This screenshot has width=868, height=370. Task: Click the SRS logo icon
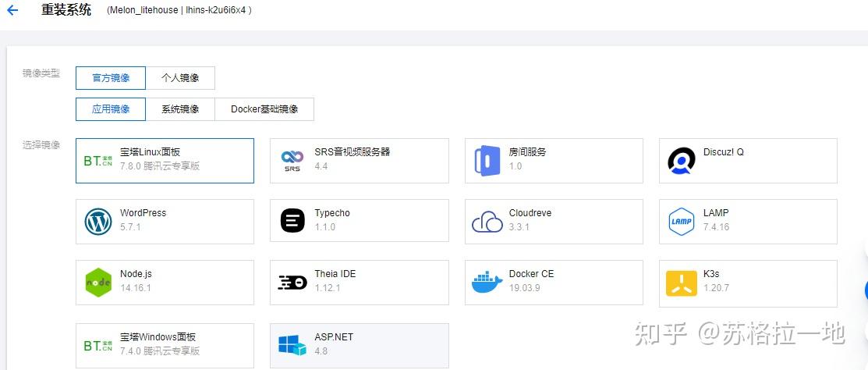tap(292, 161)
